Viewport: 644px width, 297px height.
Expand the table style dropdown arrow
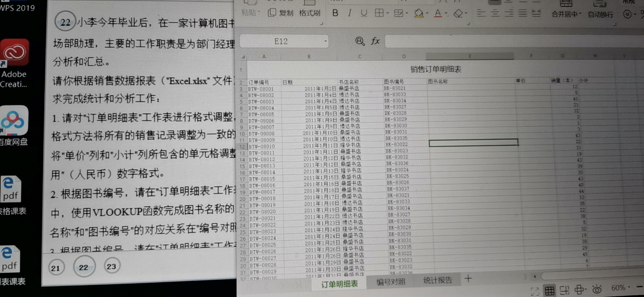point(407,14)
